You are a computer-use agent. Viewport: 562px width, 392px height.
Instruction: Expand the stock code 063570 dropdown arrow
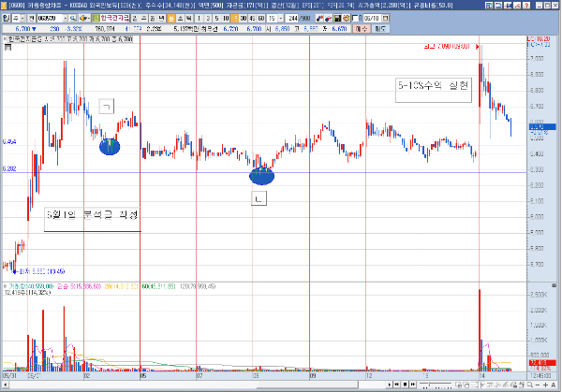pos(66,19)
